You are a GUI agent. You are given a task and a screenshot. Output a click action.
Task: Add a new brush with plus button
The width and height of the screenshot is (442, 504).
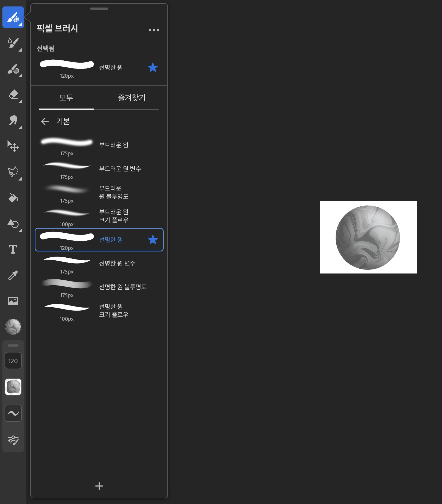click(x=99, y=486)
